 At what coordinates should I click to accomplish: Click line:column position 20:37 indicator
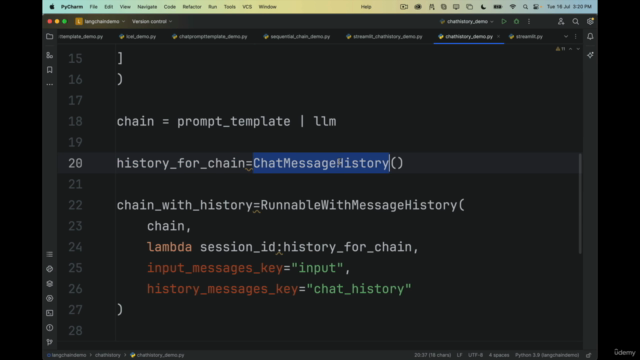tap(432, 355)
